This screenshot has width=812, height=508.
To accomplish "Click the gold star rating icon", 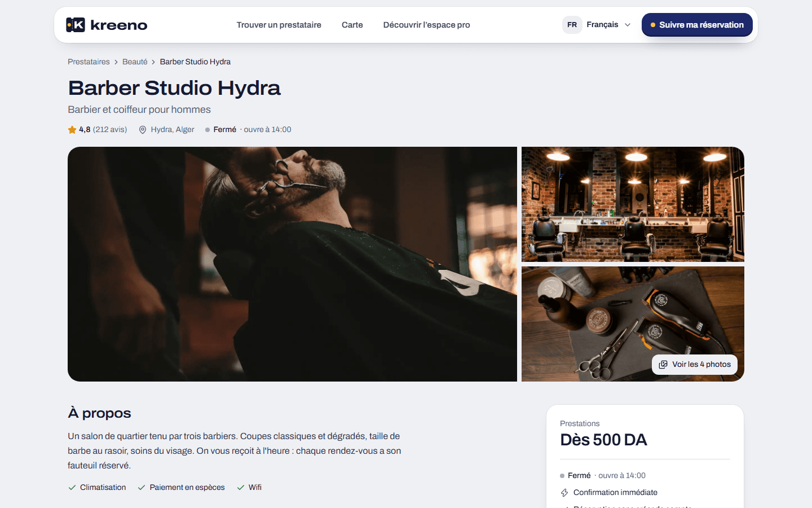I will (72, 130).
